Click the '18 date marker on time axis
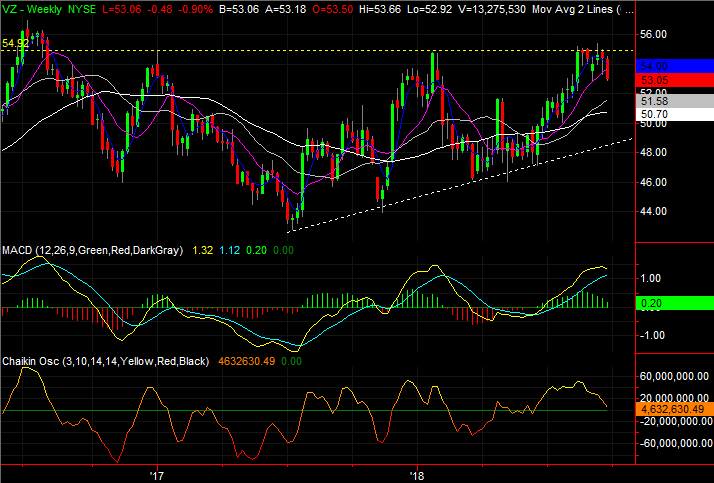Image resolution: width=714 pixels, height=483 pixels. (415, 474)
